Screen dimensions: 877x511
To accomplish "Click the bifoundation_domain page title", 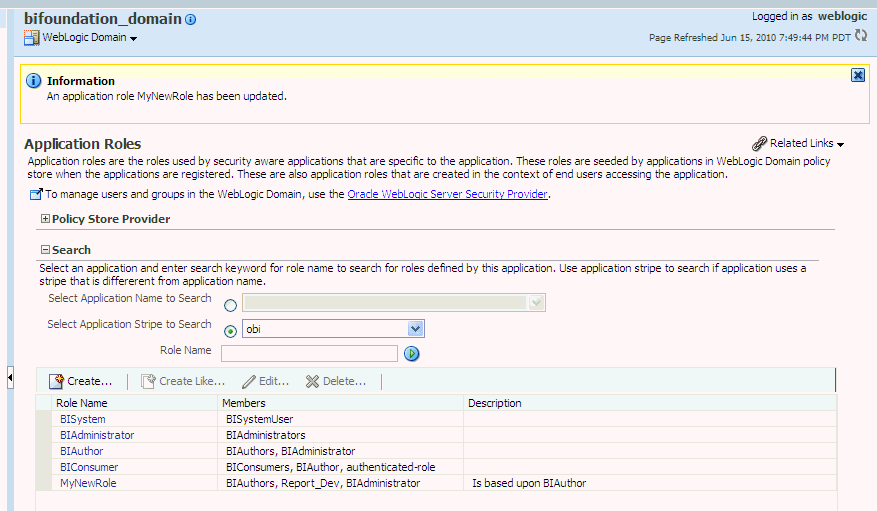I will tap(103, 19).
